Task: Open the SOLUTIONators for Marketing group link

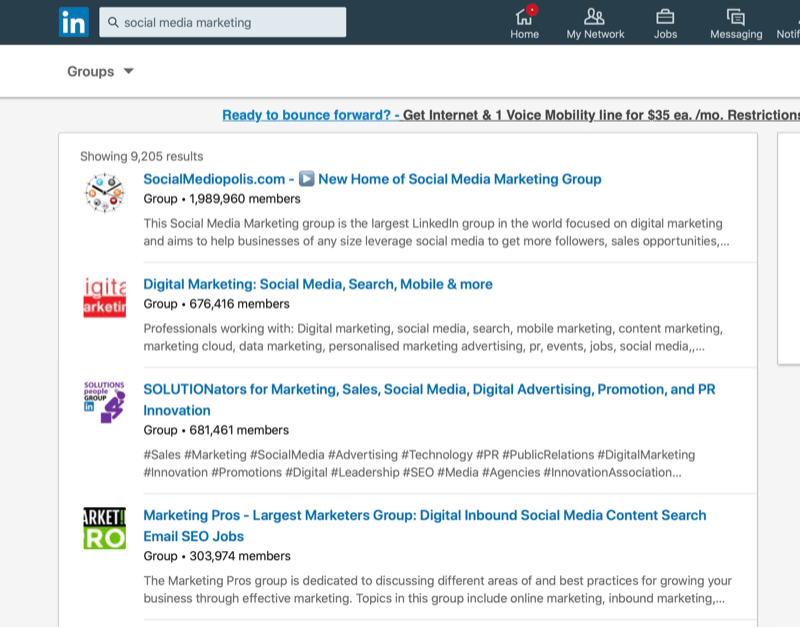Action: point(429,399)
